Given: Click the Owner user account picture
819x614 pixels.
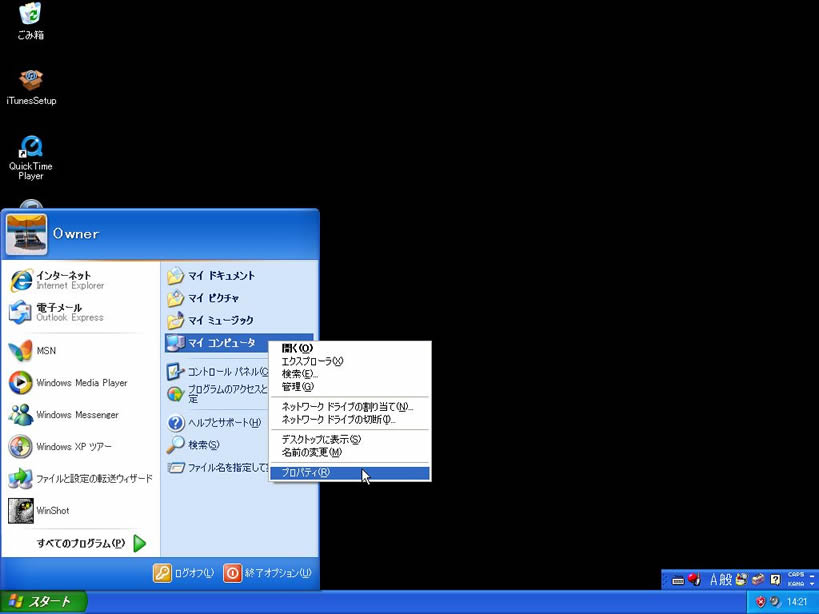Looking at the screenshot, I should click(27, 234).
